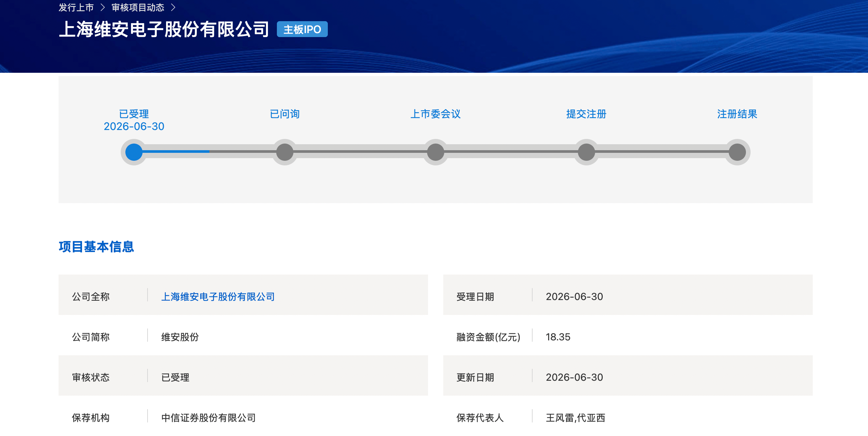Screen dimensions: 868x436
Task: Click the 2026-06-30 date under 已受理 stage
Action: pos(134,126)
